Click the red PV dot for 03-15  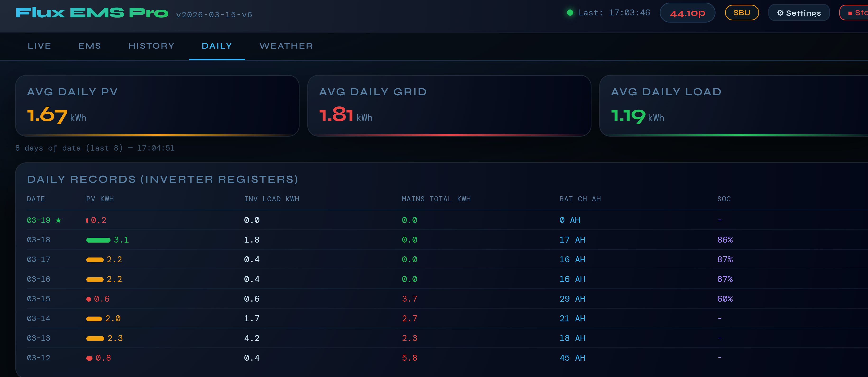pyautogui.click(x=89, y=299)
